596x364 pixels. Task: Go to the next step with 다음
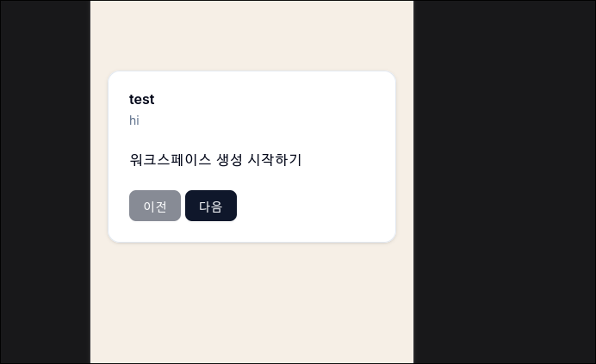tap(211, 206)
